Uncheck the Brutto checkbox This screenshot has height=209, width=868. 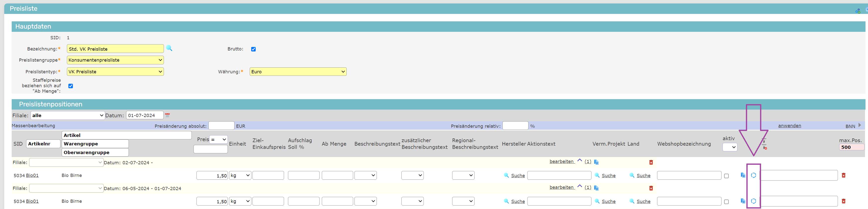pyautogui.click(x=253, y=49)
